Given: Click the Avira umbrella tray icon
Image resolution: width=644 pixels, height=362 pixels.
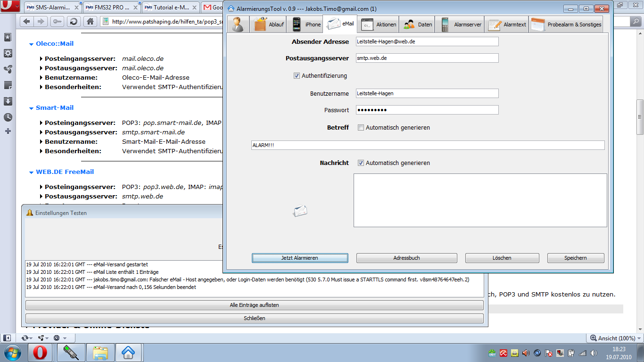Looking at the screenshot, I should coord(504,353).
